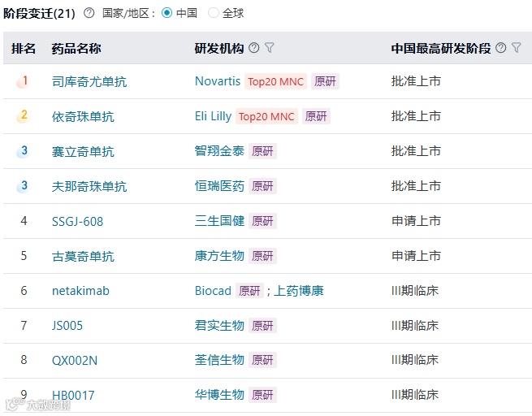Click 原研 tag beside 康方生物

262,256
